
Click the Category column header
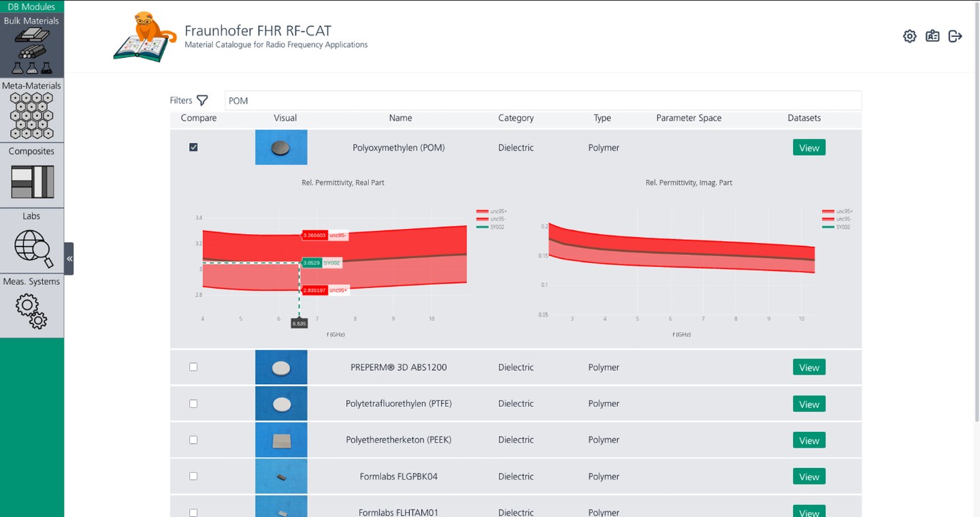click(x=516, y=118)
